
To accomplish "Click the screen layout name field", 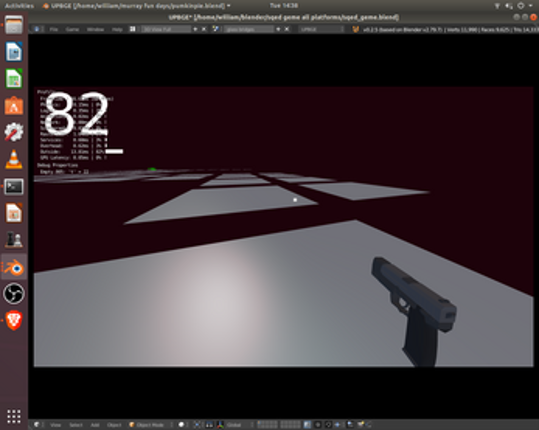I will (166, 29).
